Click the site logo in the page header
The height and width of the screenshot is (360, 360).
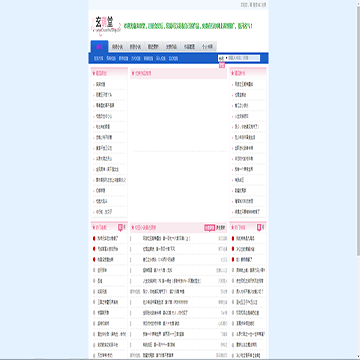pyautogui.click(x=103, y=26)
